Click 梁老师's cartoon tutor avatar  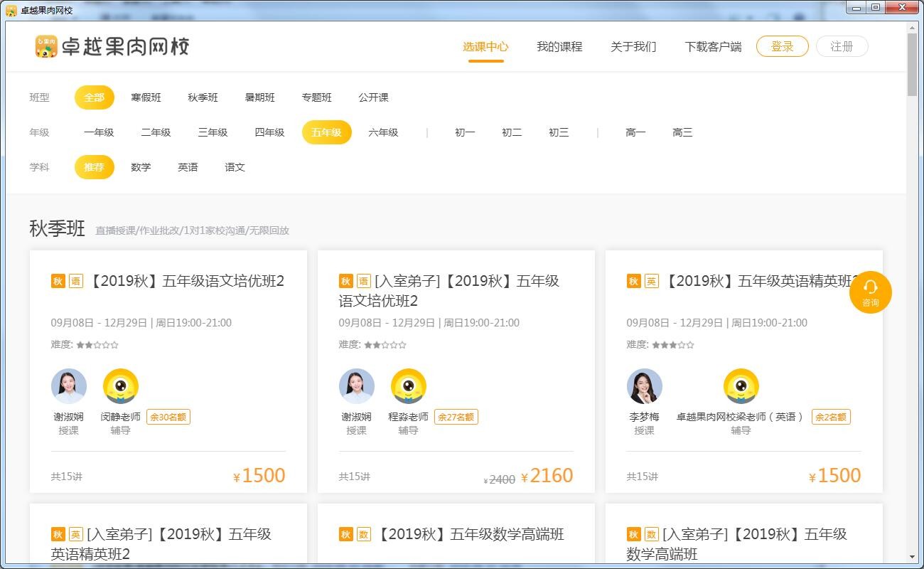[742, 385]
